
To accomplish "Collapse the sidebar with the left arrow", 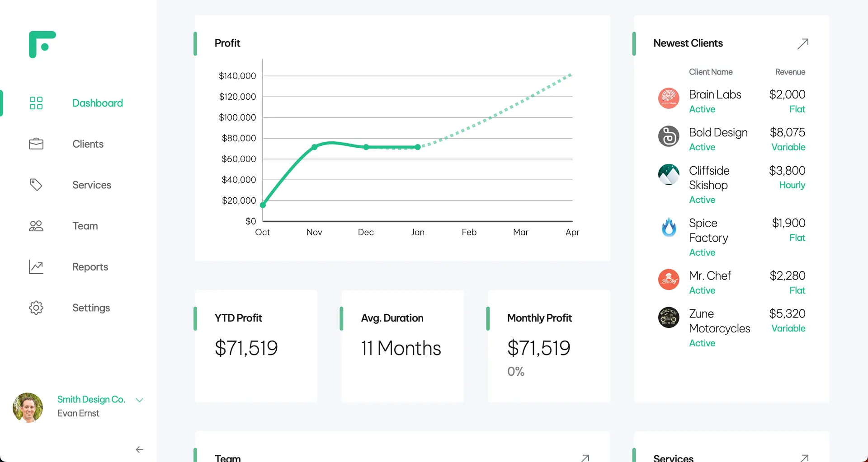I will (x=140, y=450).
